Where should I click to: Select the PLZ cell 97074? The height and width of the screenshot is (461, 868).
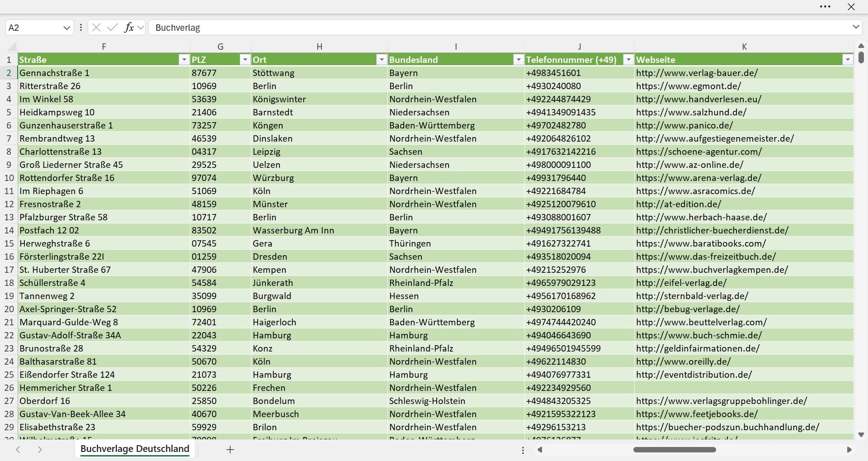[220, 178]
